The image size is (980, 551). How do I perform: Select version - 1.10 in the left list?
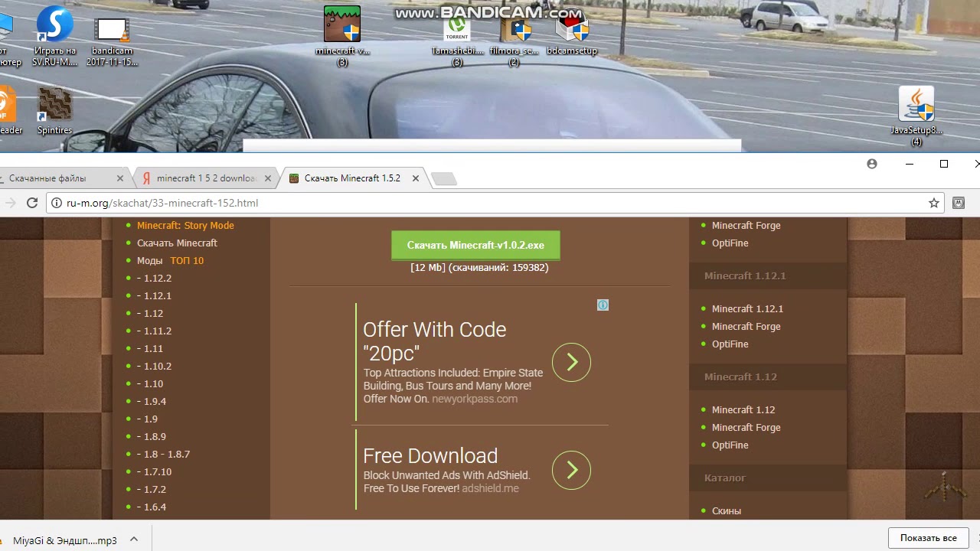150,383
